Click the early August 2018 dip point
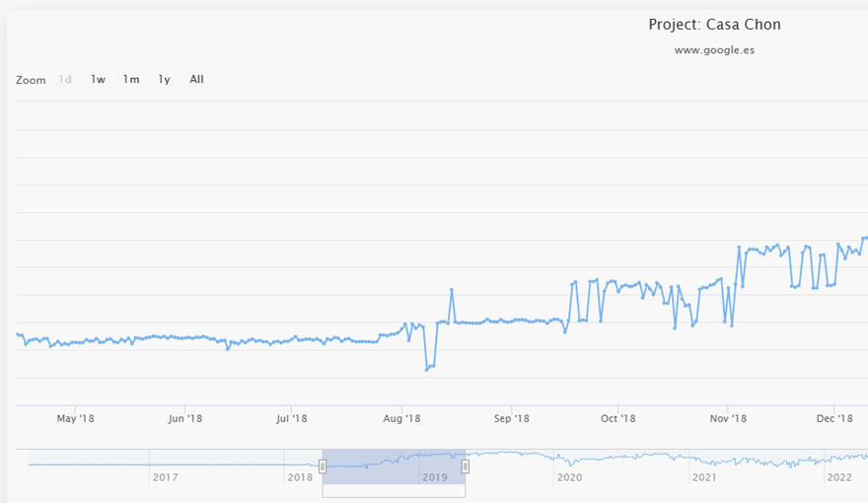Viewport: 868px width, 503px height. 427,369
